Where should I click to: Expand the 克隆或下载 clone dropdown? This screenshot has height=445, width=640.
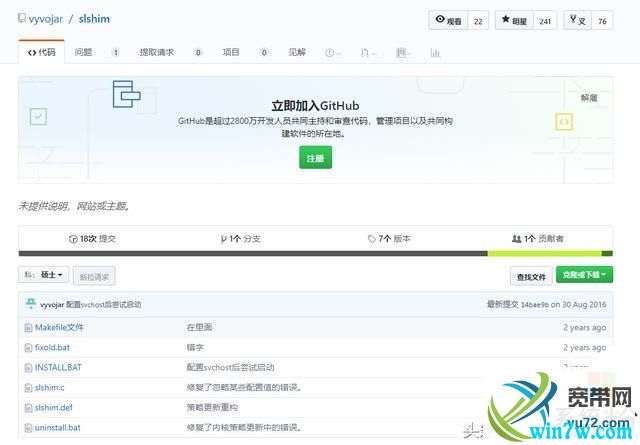pos(584,275)
